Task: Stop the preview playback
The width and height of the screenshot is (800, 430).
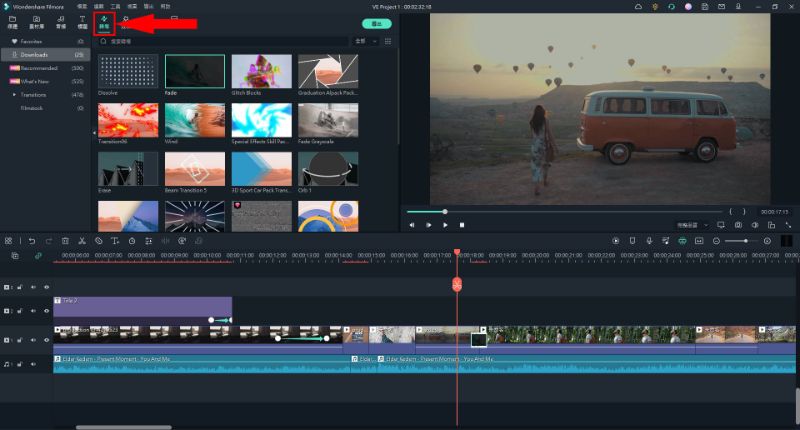Action: (462, 225)
